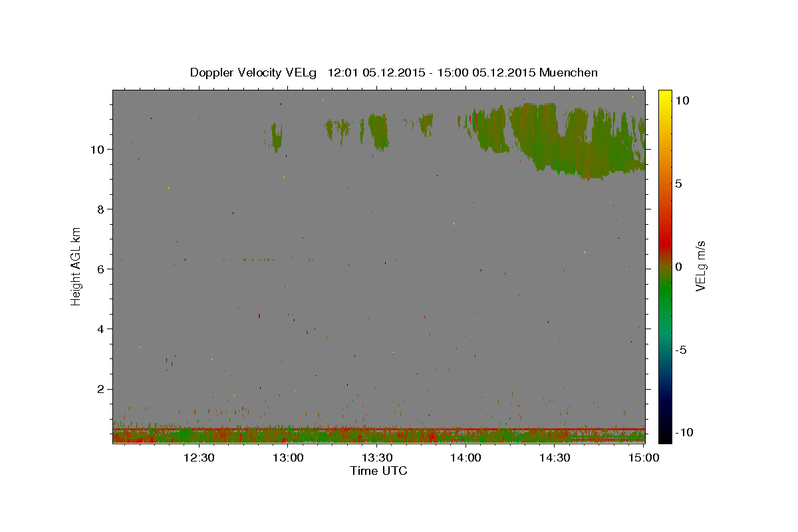Click the 14:30 time tick label
The width and height of the screenshot is (798, 532).
[x=555, y=458]
